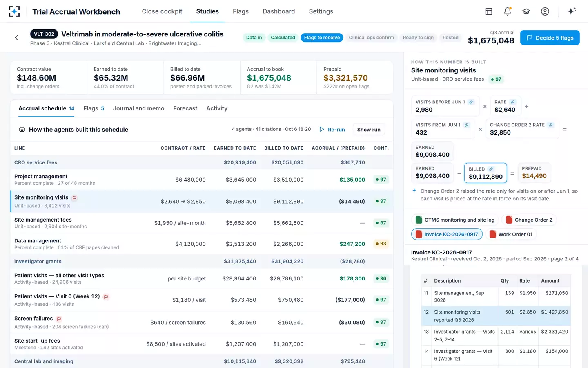This screenshot has height=368, width=588.
Task: Launch the AI sparkle assistant icon
Action: pyautogui.click(x=572, y=11)
